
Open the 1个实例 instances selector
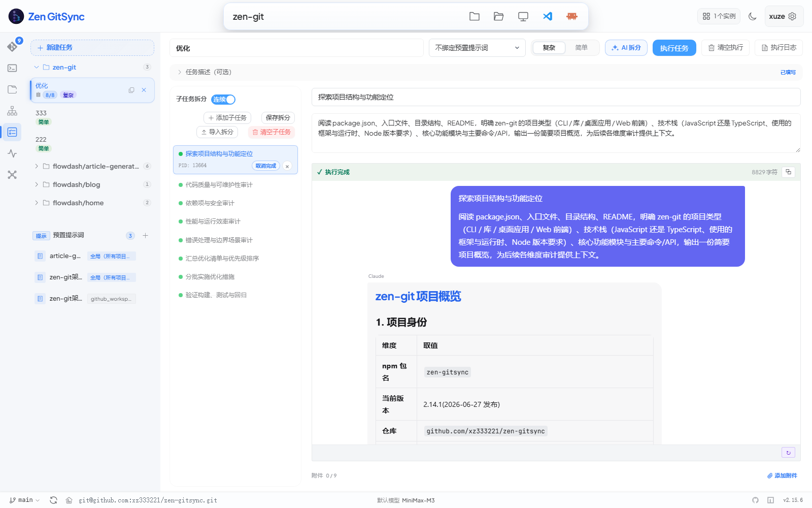[x=719, y=16]
